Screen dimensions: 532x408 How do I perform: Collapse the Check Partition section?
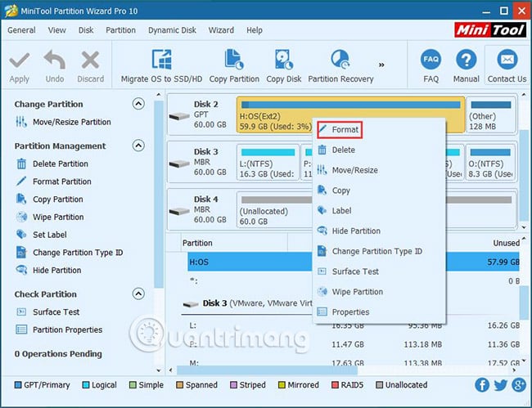[138, 294]
